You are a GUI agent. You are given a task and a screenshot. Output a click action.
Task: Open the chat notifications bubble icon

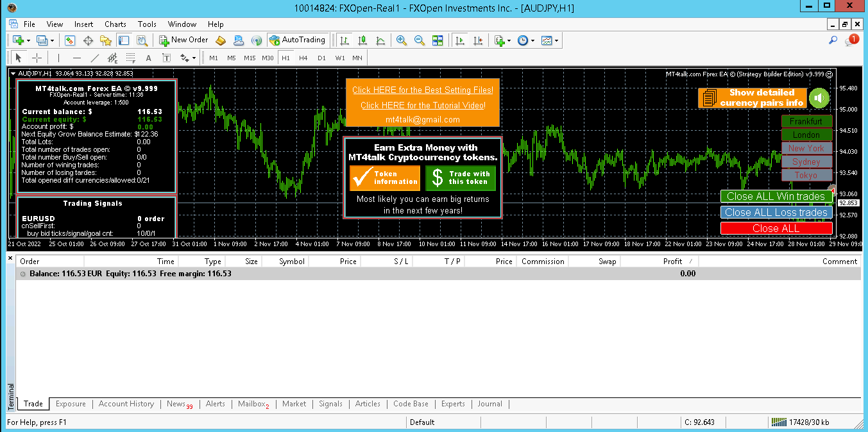851,40
